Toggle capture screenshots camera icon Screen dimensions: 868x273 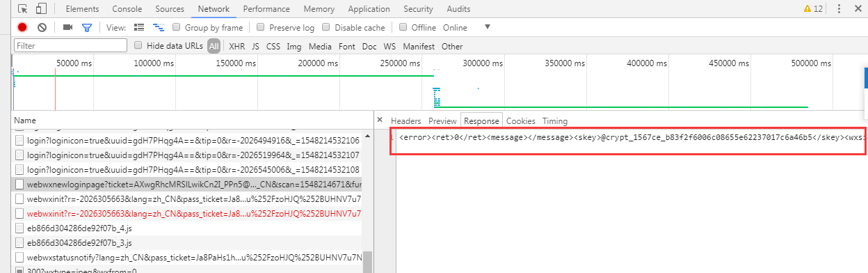click(67, 27)
